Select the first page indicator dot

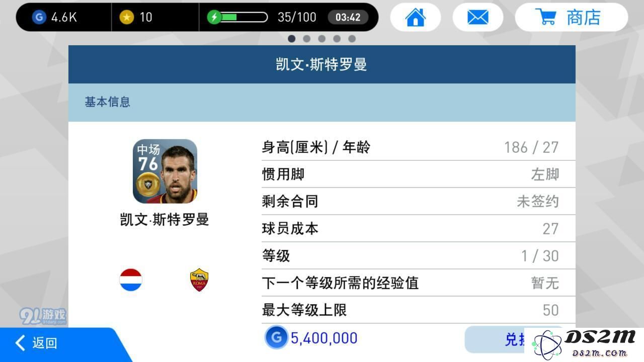[x=292, y=39]
